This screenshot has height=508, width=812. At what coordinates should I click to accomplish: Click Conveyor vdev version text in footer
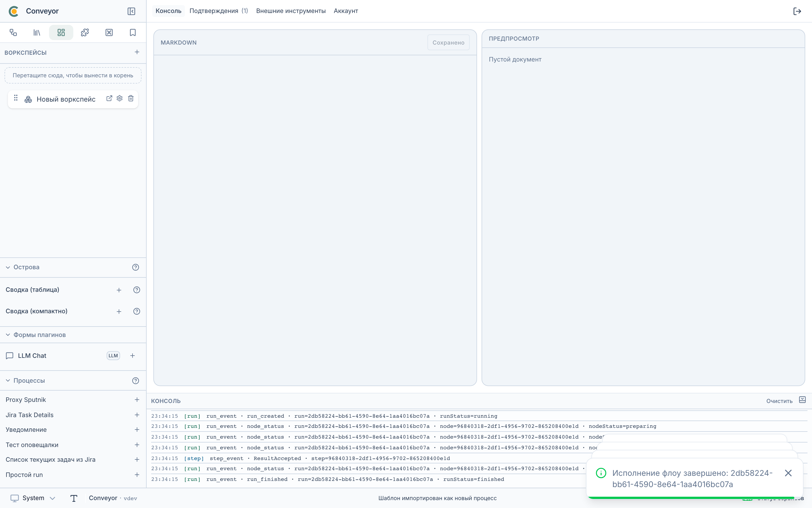point(113,498)
